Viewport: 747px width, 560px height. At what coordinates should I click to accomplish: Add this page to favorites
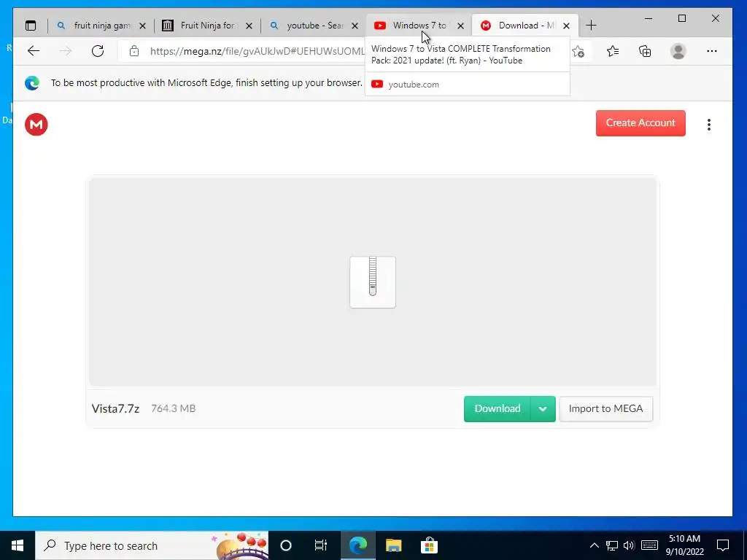578,52
